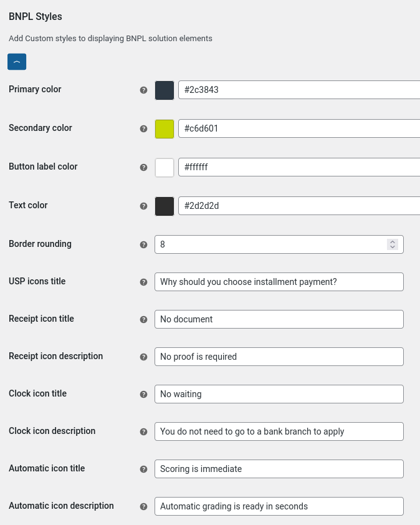Click help icon next to Primary color
Screen dimensions: 420x525
(x=143, y=90)
